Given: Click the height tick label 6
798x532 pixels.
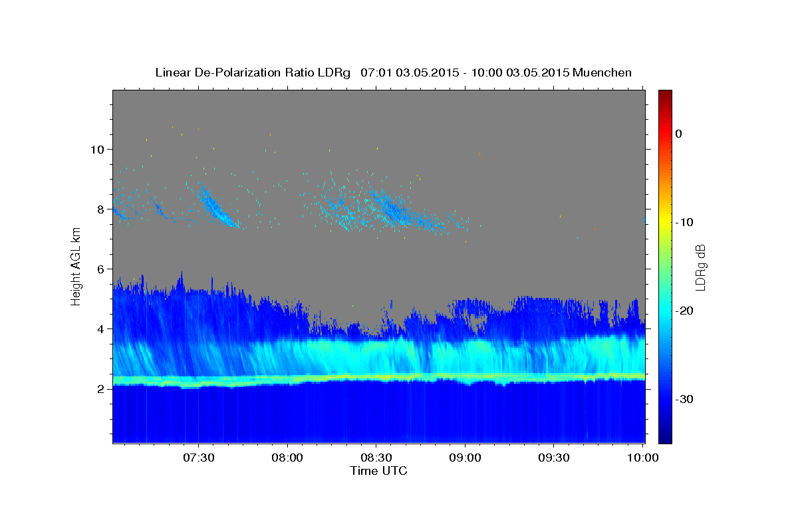Looking at the screenshot, I should [102, 269].
